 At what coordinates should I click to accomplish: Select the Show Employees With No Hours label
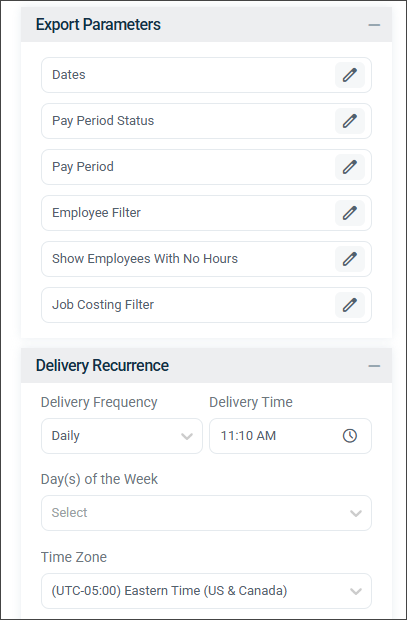coord(145,259)
